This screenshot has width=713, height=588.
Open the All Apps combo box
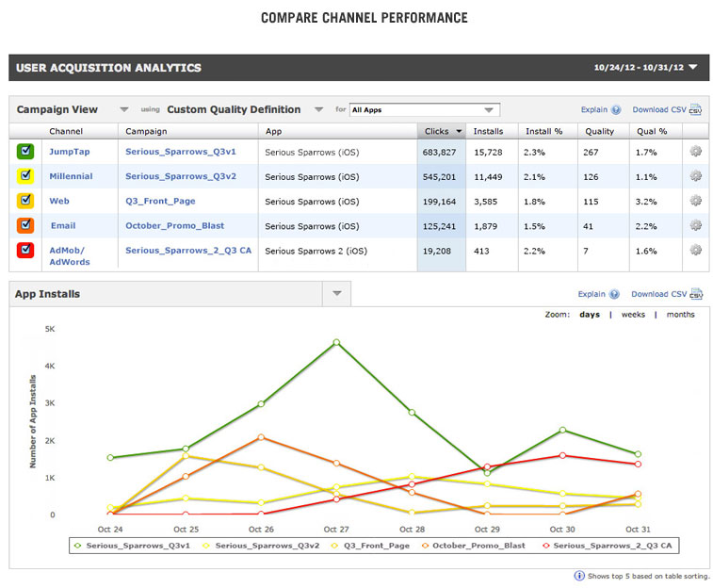click(x=424, y=109)
